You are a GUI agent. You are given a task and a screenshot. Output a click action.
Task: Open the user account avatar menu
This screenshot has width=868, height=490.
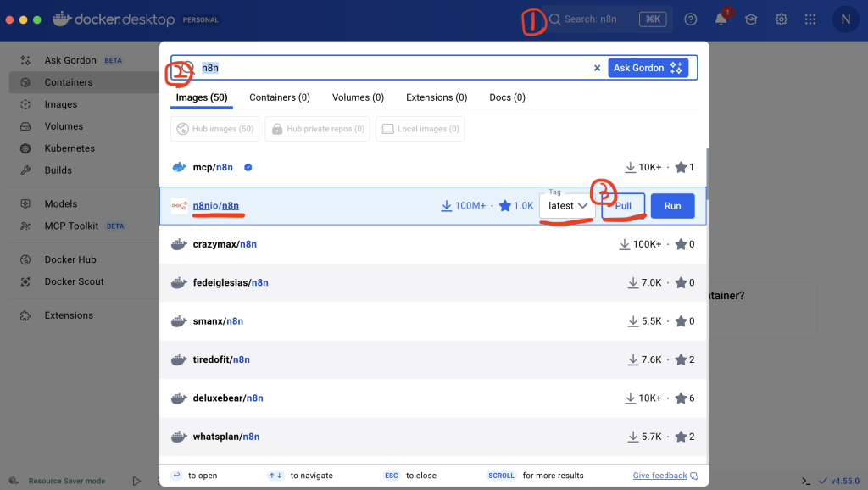click(845, 19)
